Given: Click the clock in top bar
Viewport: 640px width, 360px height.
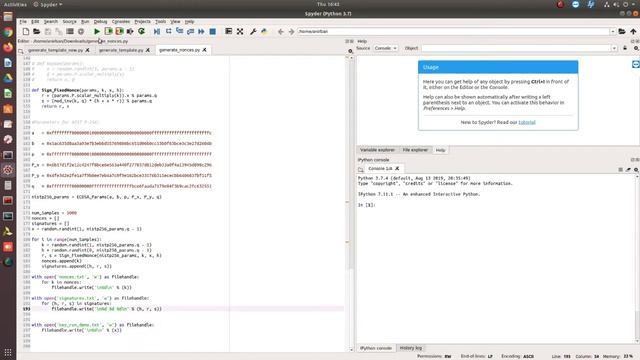Looking at the screenshot, I should click(328, 4).
